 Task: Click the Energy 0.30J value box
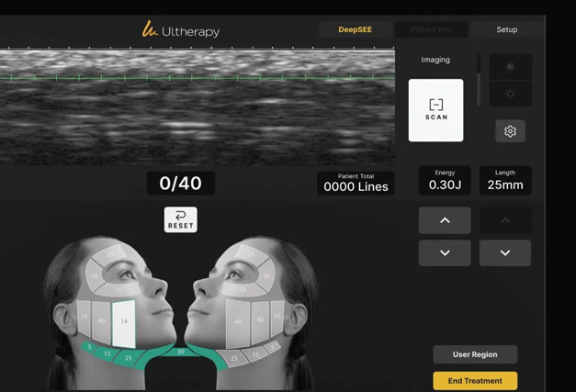(445, 181)
